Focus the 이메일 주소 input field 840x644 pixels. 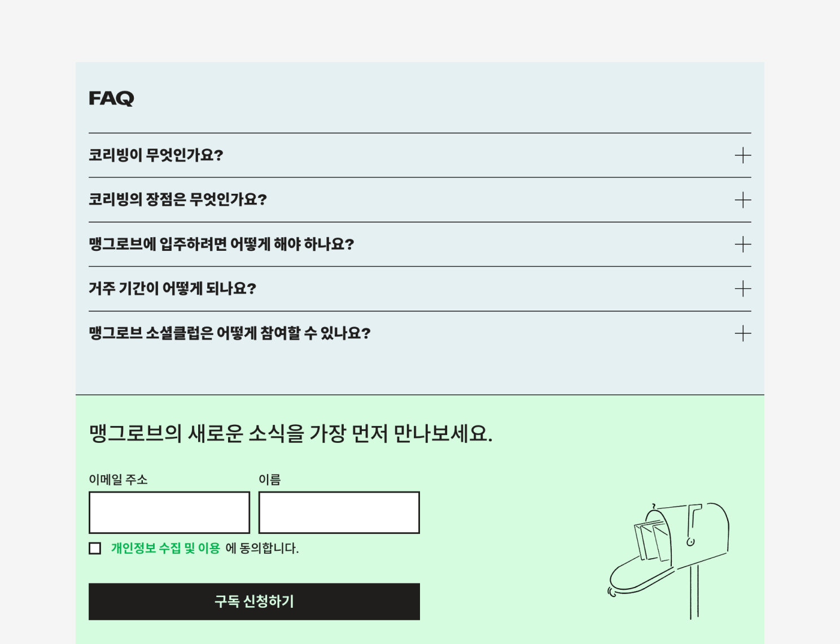169,512
